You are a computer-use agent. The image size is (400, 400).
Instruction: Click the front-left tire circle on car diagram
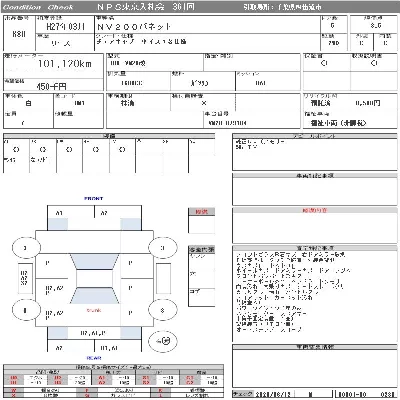point(26,248)
